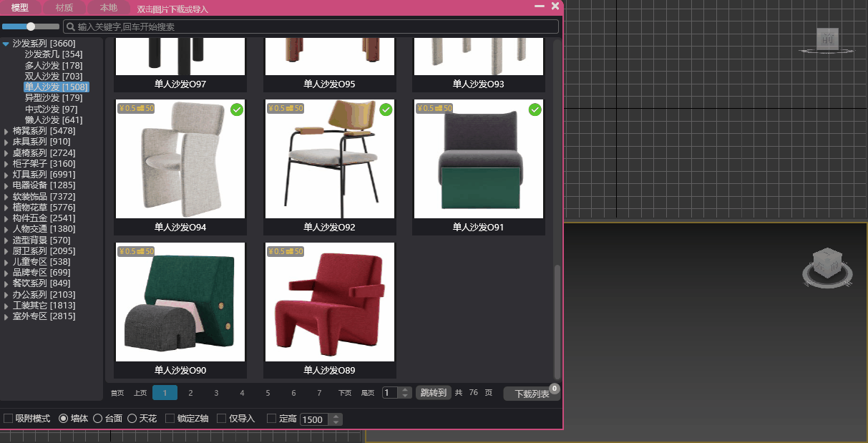Click the thumbnail size slider handle

point(31,26)
